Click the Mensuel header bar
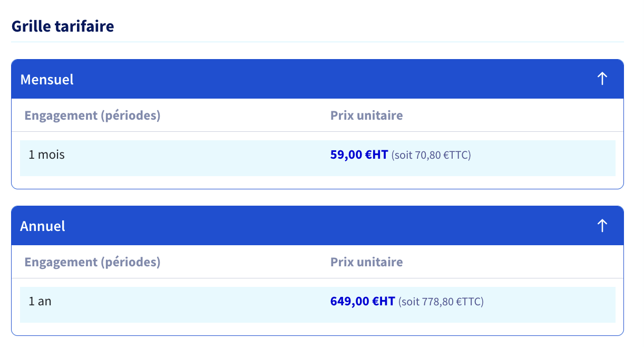This screenshot has width=644, height=347. [317, 79]
